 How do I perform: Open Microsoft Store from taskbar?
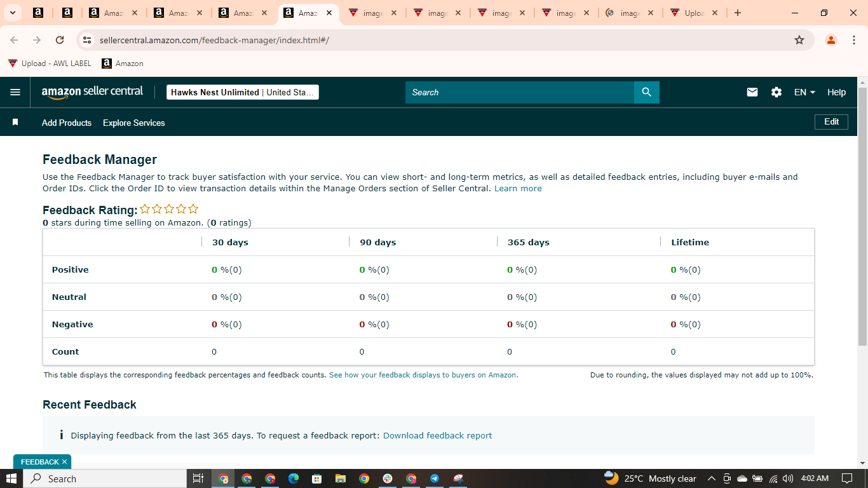coord(316,478)
